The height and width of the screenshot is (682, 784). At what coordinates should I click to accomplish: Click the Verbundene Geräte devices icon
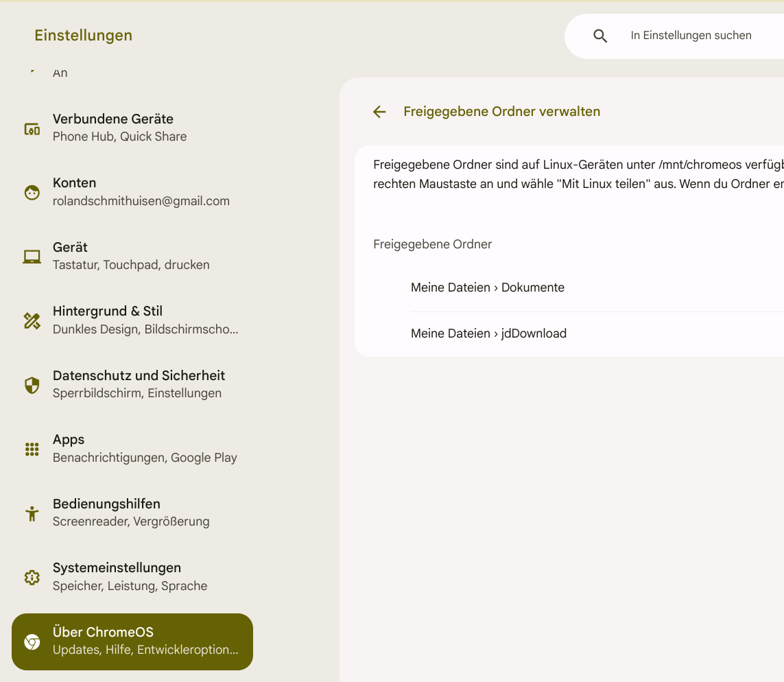(32, 128)
